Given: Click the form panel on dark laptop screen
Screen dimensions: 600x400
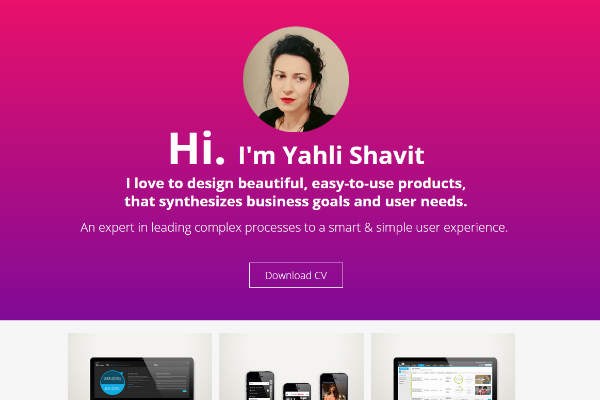Looking at the screenshot, I should pyautogui.click(x=171, y=381).
